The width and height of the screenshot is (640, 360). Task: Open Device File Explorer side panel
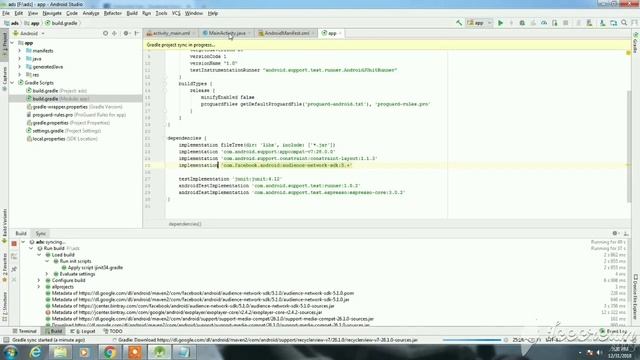[636, 296]
